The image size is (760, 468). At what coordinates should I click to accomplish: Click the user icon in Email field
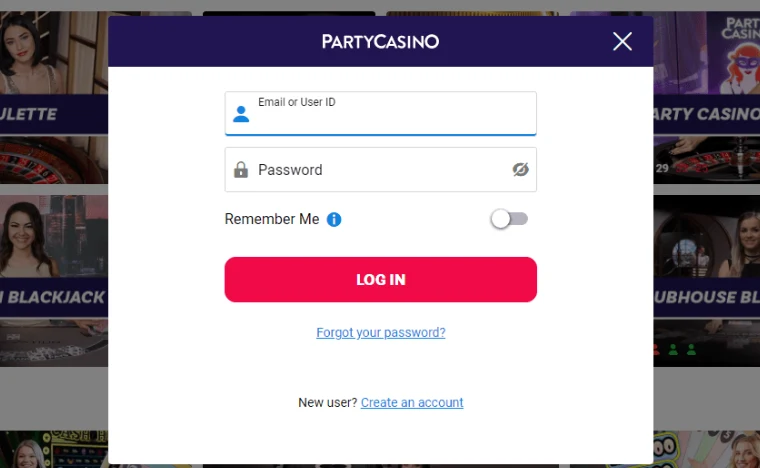tap(241, 114)
